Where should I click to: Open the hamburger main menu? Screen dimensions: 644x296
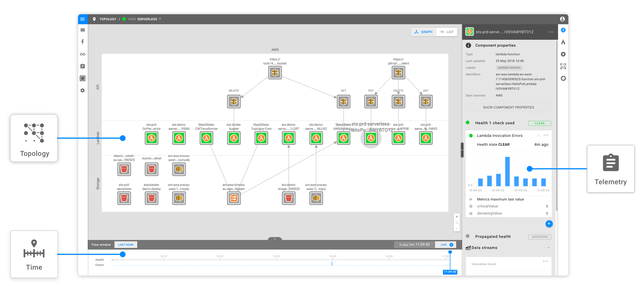coord(82,19)
